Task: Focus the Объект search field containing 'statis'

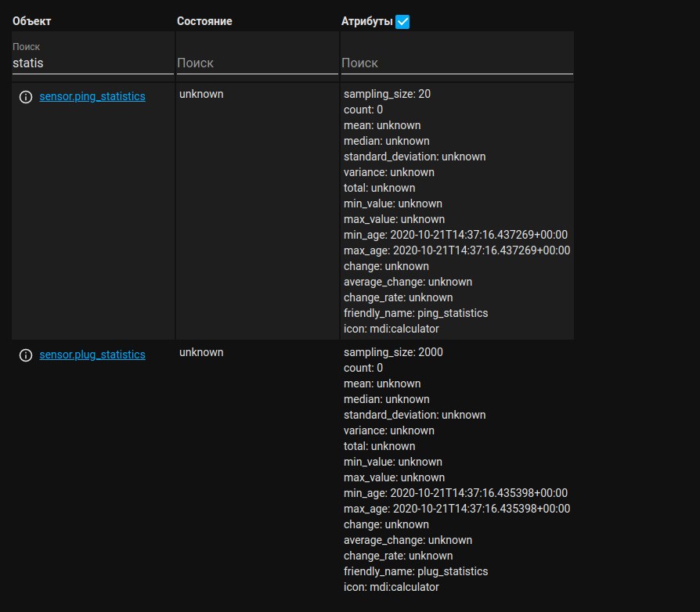Action: [92, 62]
